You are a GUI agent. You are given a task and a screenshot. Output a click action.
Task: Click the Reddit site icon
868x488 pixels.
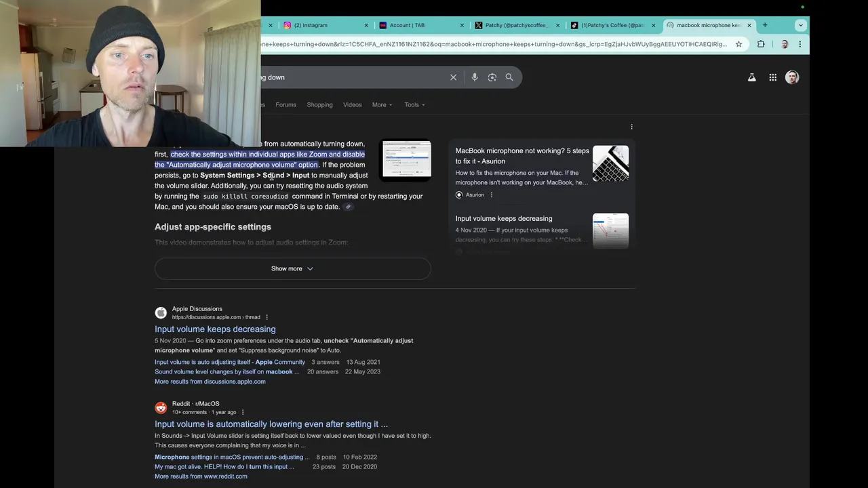(x=161, y=407)
